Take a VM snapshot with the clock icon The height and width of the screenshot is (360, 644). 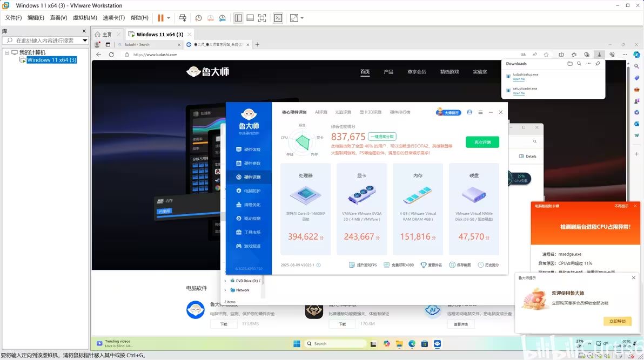tap(198, 18)
